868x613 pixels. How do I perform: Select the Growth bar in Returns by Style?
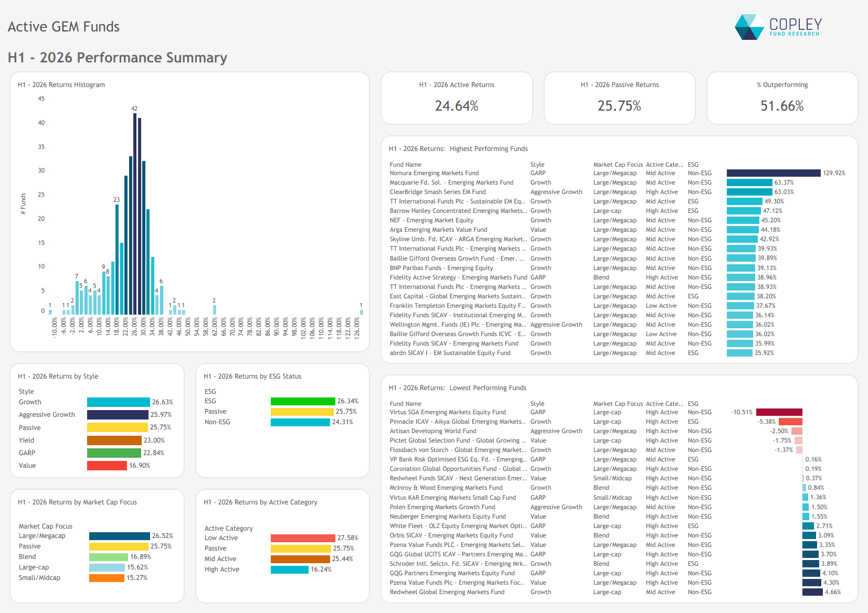pos(119,402)
